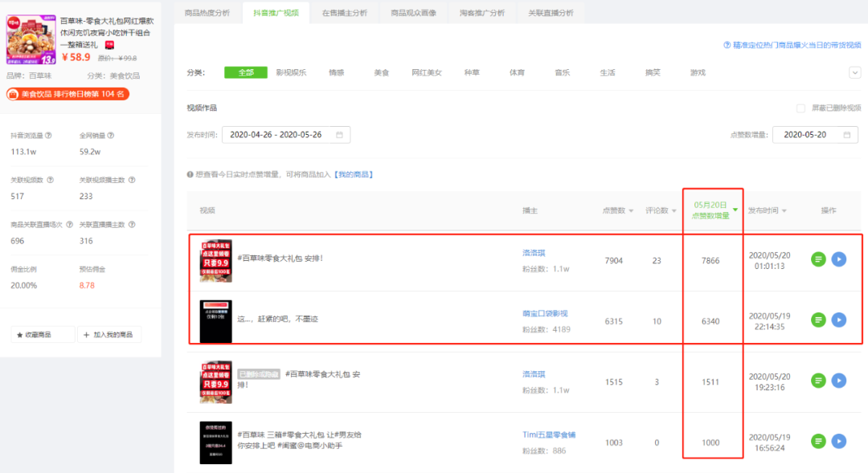Sort by 发布时间 column arrow

click(x=784, y=210)
